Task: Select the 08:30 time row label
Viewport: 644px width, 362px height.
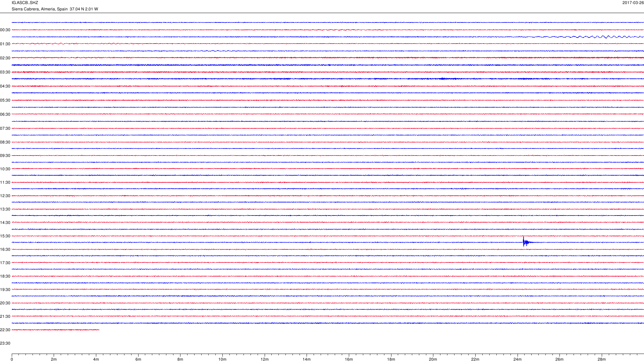Action: pyautogui.click(x=5, y=142)
